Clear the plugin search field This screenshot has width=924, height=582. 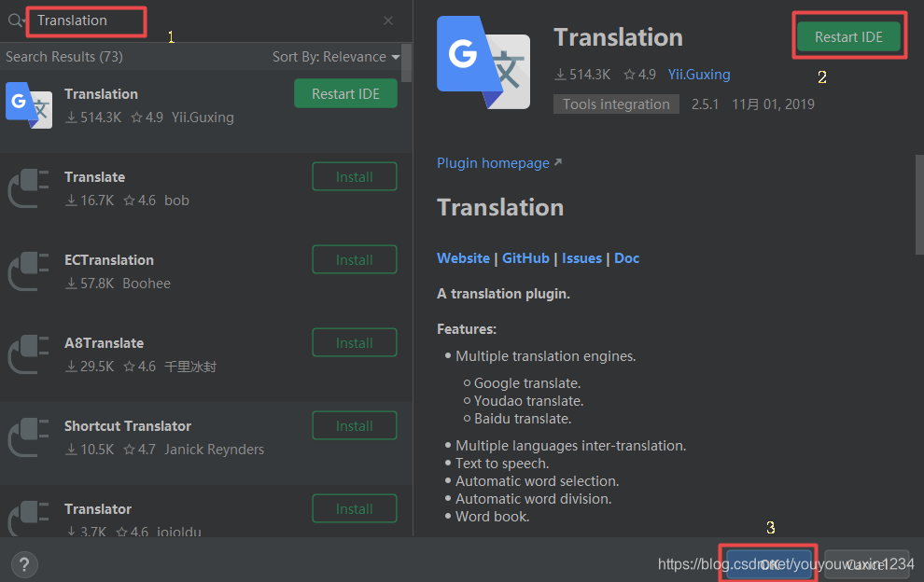tap(387, 21)
